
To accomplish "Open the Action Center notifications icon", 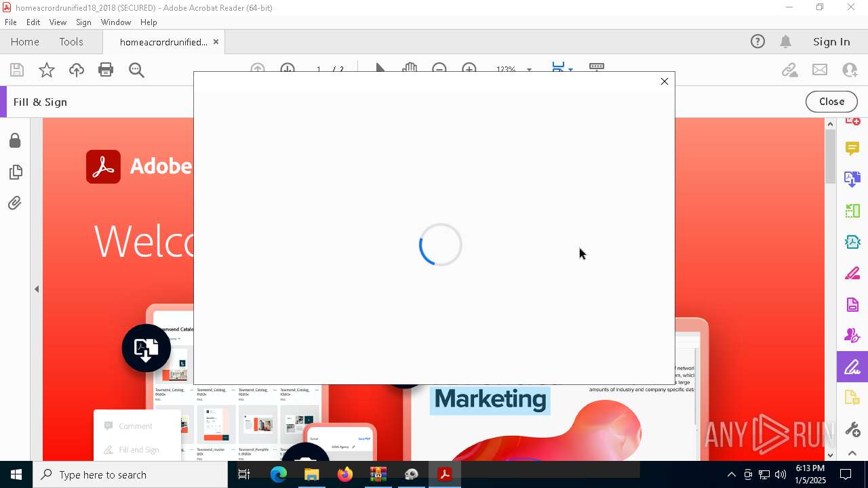I will 846,474.
